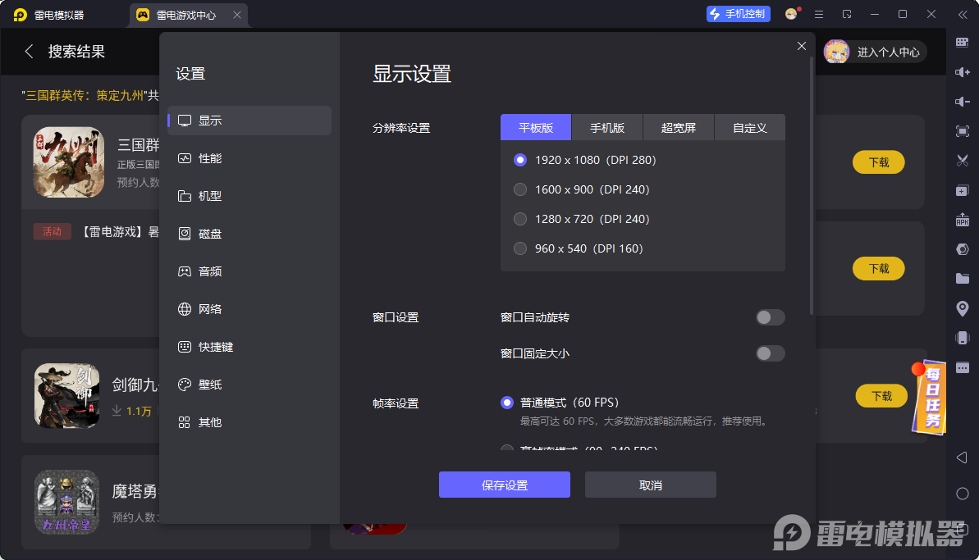Click the scissors screenshot icon
The image size is (979, 560).
pyautogui.click(x=962, y=160)
